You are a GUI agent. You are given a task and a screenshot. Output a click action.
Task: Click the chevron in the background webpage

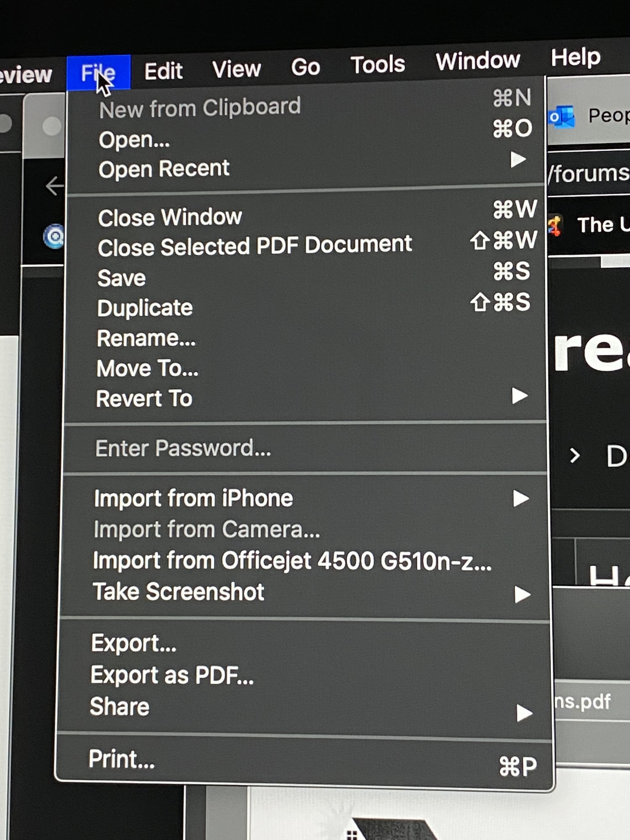coord(575,455)
